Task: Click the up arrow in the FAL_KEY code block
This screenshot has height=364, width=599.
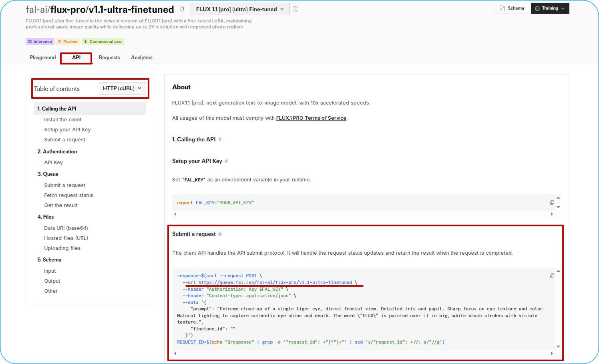Action: pyautogui.click(x=558, y=197)
